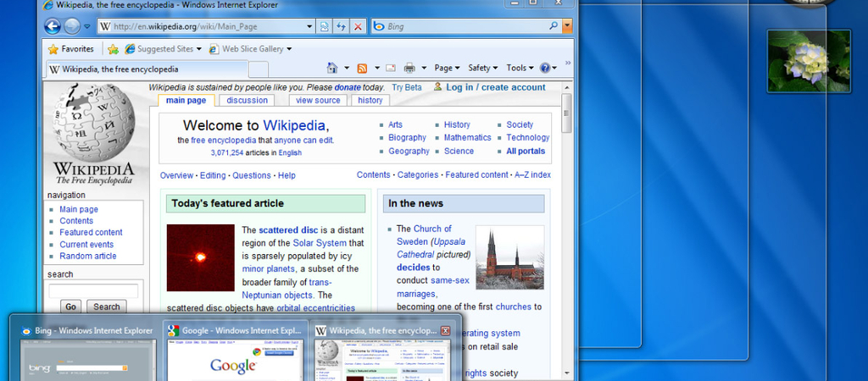
Task: Click the Forward navigation arrow
Action: 72,26
